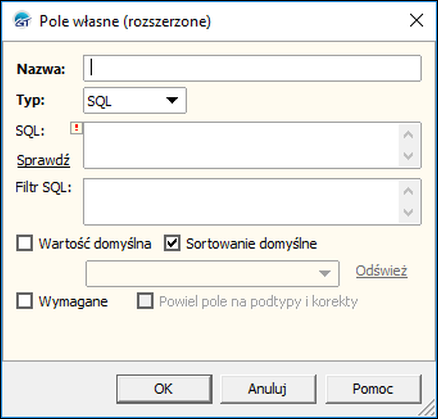Viewport: 438px width, 419px height.
Task: Cancel using the Anuluj button
Action: pos(268,389)
